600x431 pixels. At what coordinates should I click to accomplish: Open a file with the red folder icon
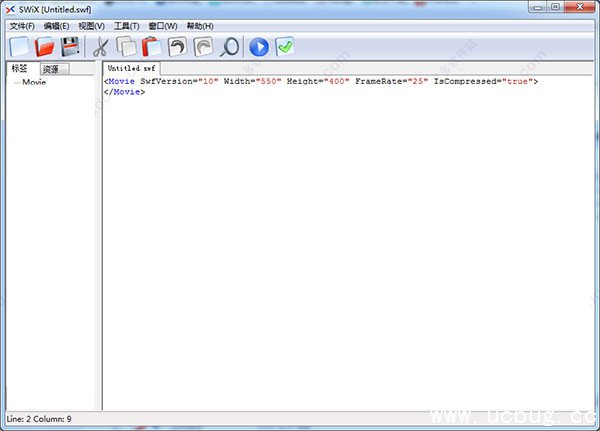pyautogui.click(x=45, y=46)
